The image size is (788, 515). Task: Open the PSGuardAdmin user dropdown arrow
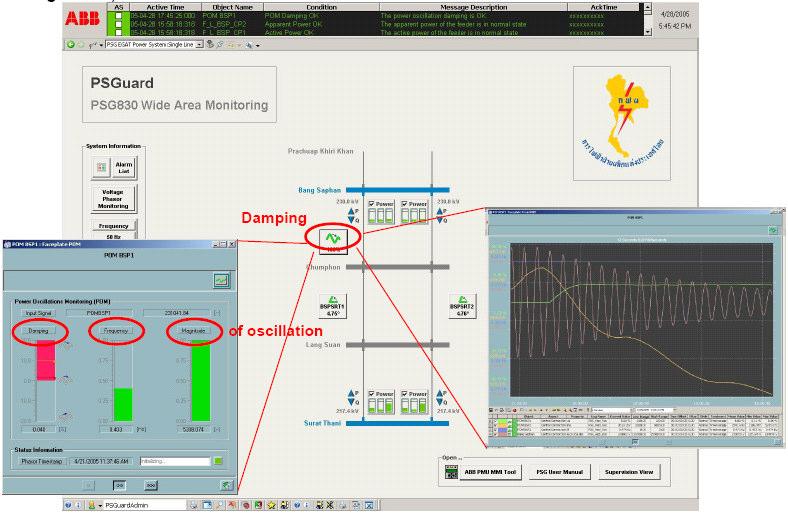point(101,505)
